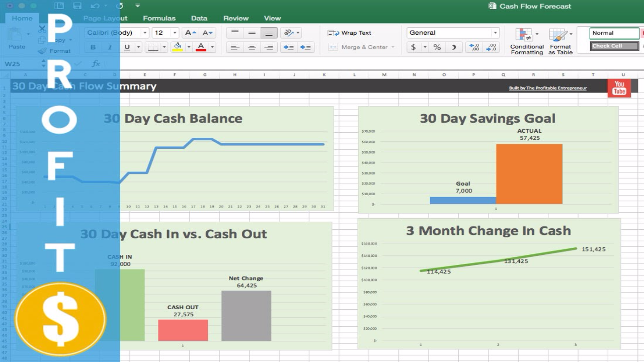644x362 pixels.
Task: Click the Borders icon
Action: 153,47
